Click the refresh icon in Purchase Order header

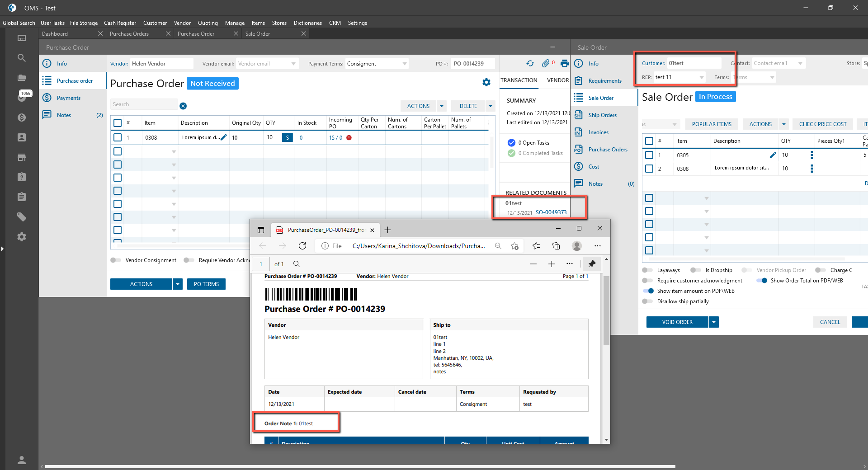(x=530, y=64)
